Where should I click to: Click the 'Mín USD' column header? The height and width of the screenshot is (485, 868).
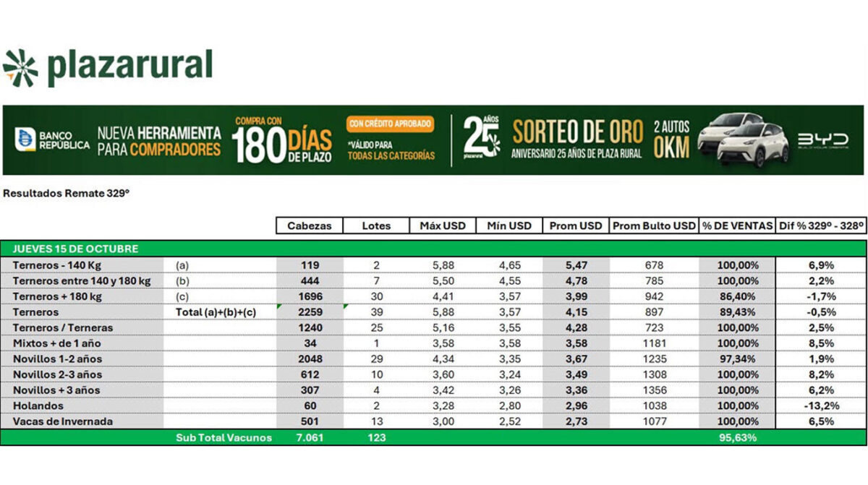coord(509,226)
